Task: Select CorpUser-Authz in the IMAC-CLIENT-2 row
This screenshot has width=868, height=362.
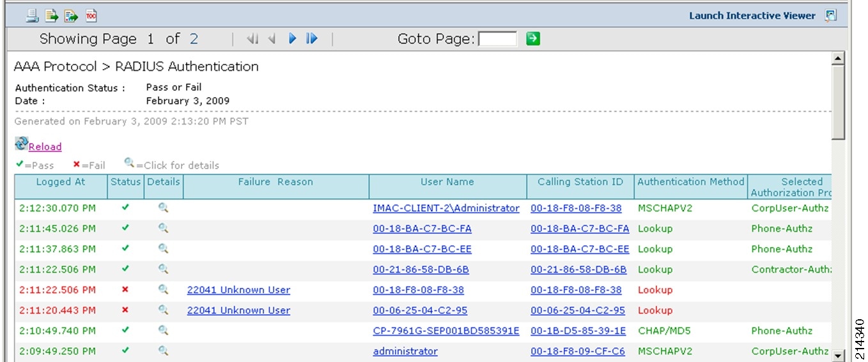Action: (x=790, y=208)
